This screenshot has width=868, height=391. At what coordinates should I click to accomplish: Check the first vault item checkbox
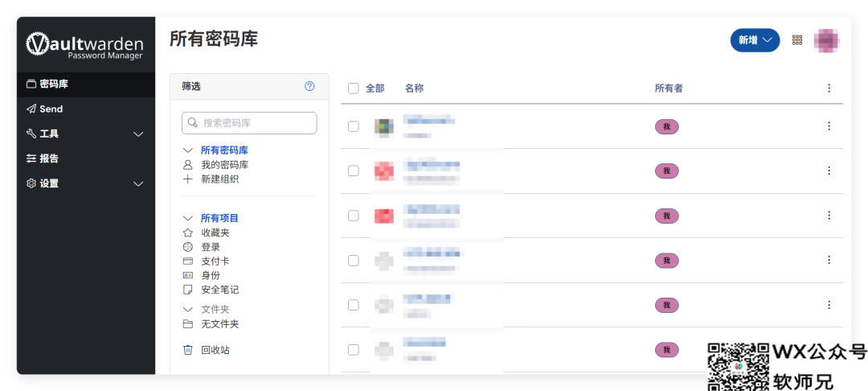(x=353, y=126)
